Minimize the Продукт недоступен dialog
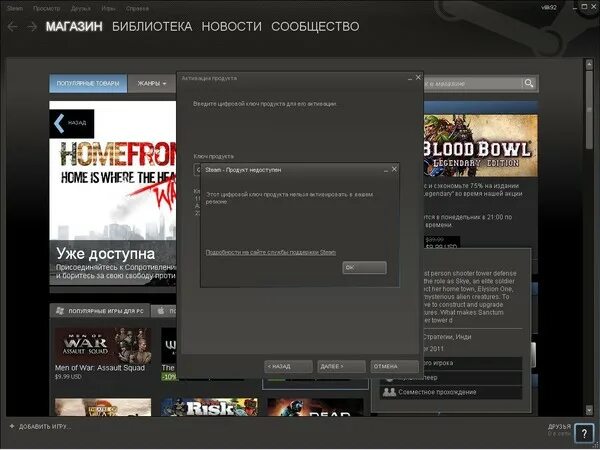 click(x=386, y=170)
